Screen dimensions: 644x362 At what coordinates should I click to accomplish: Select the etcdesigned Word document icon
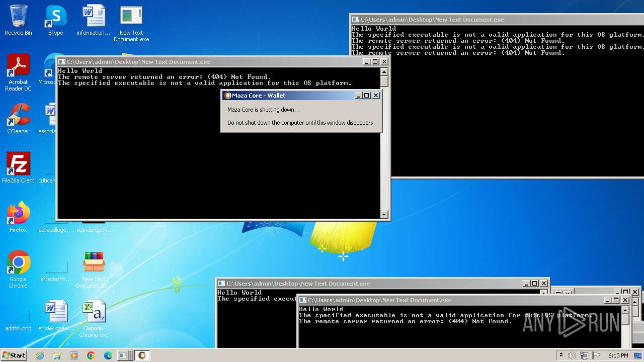(x=56, y=315)
